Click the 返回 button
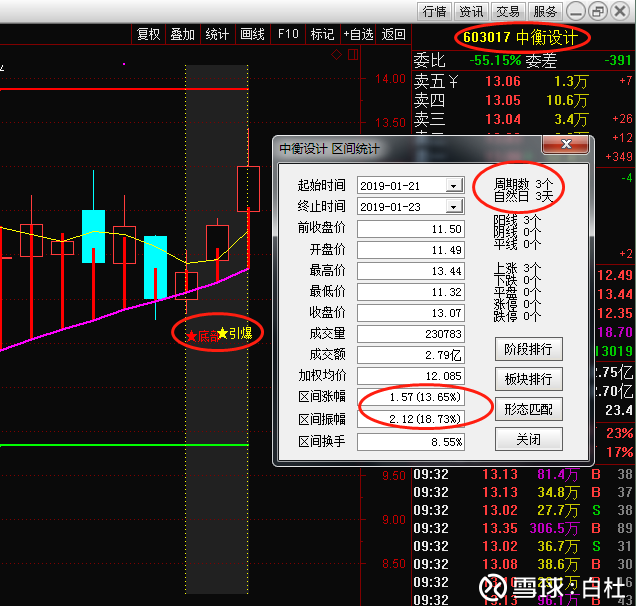The width and height of the screenshot is (636, 606). [393, 34]
